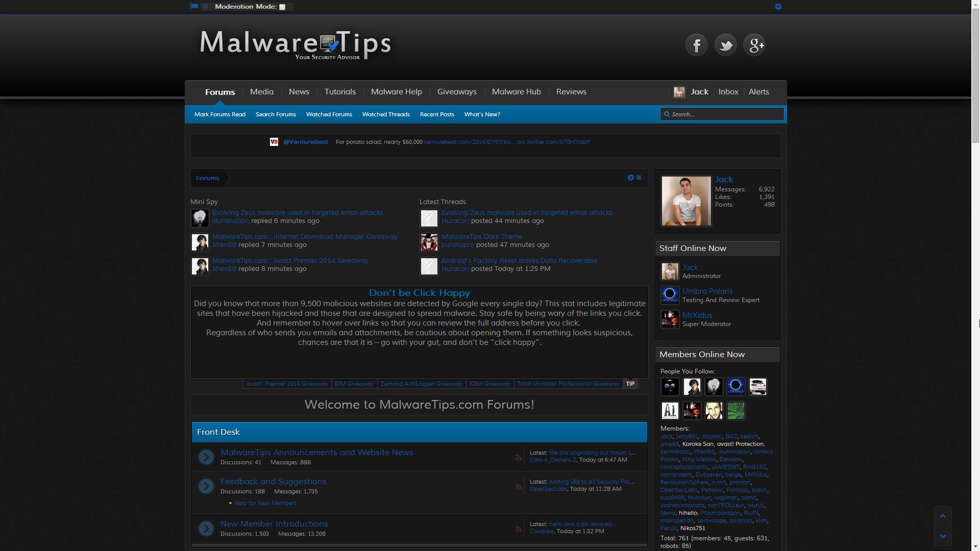
Task: Click the scroll-to-bottom arrow button
Action: (x=943, y=536)
